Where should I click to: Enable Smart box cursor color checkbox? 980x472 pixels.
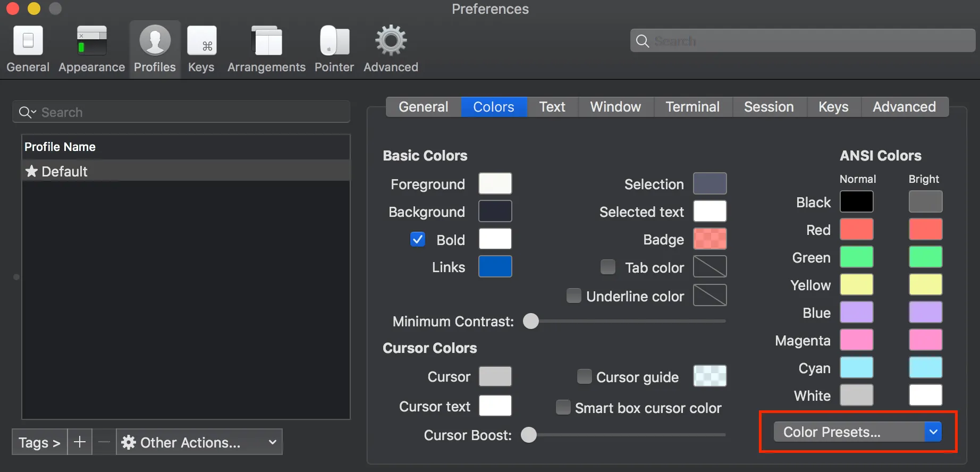point(563,407)
